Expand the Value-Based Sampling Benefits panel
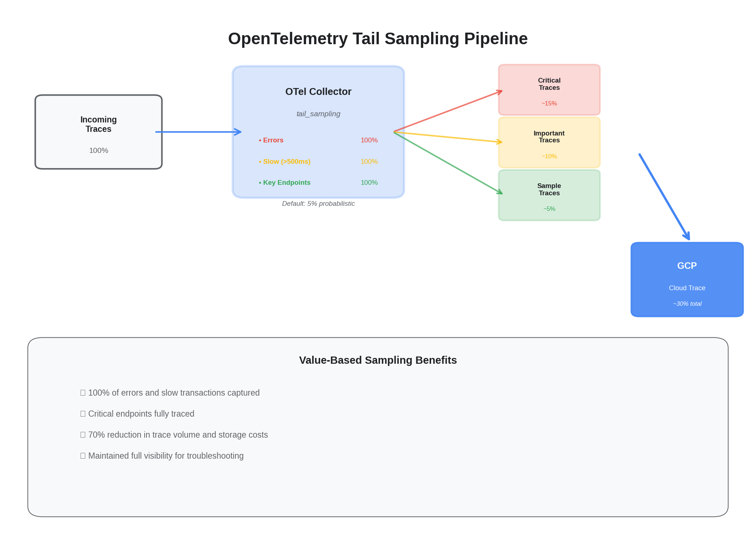Screen dimensions: 756x538 (x=378, y=360)
